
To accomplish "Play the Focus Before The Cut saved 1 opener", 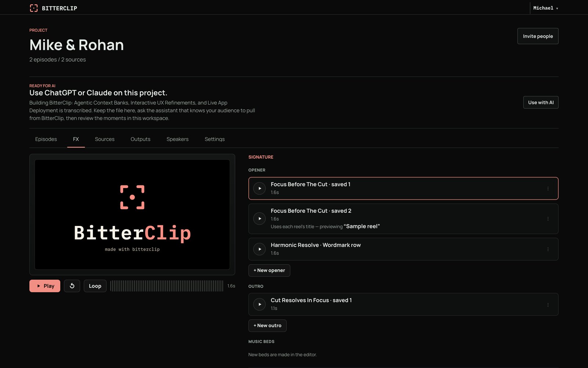I will [x=259, y=188].
